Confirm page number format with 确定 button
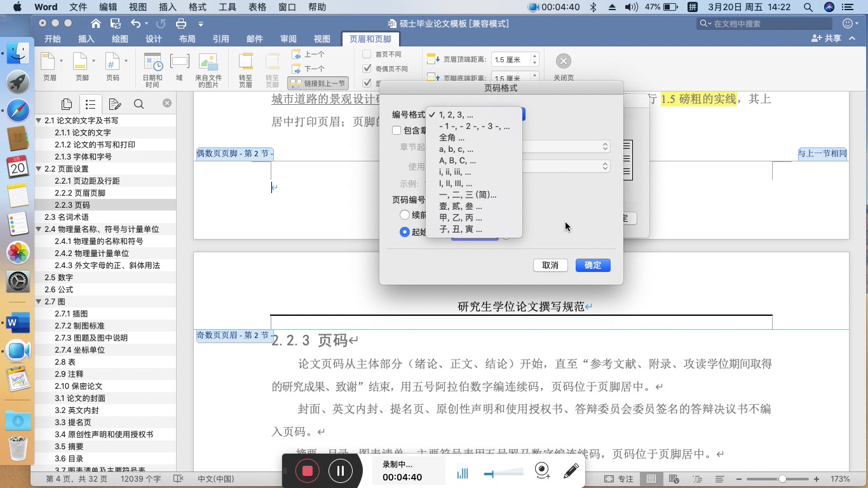The width and height of the screenshot is (868, 488). pos(592,265)
